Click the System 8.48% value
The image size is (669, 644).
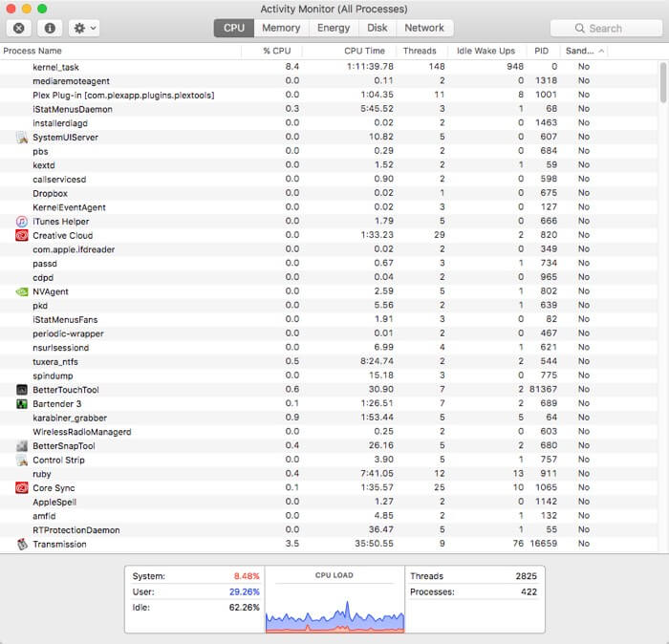tap(247, 576)
